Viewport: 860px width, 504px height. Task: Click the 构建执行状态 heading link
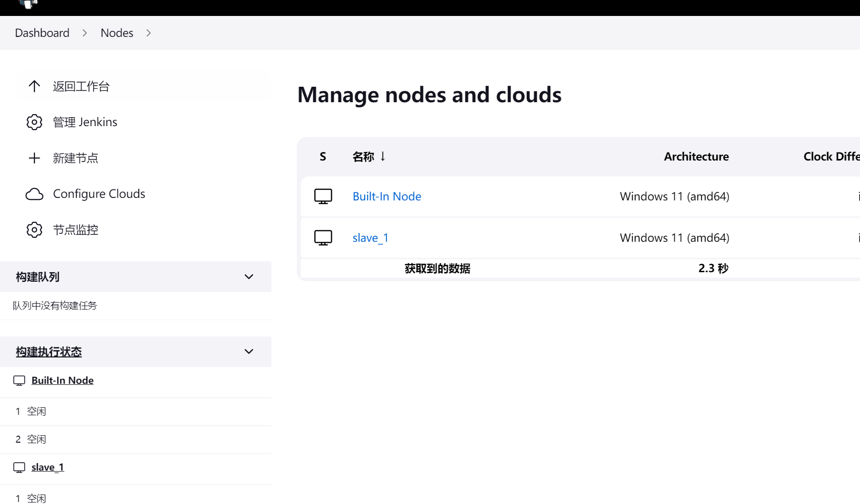tap(48, 352)
